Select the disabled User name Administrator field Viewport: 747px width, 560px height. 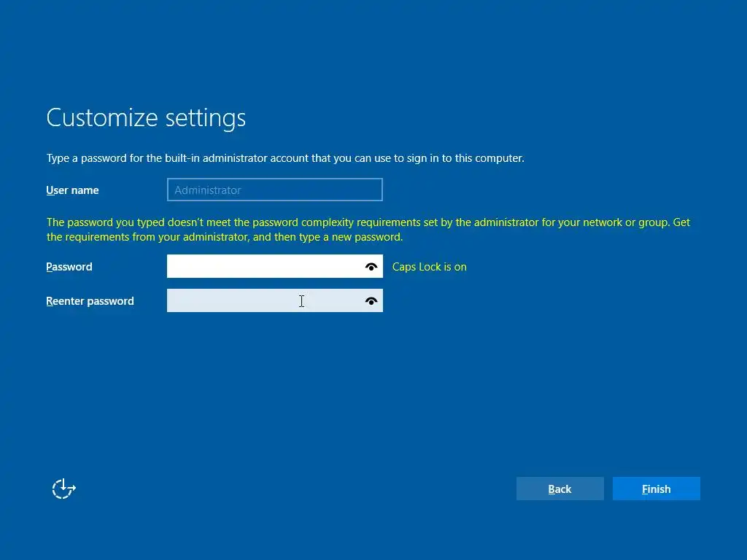point(275,190)
